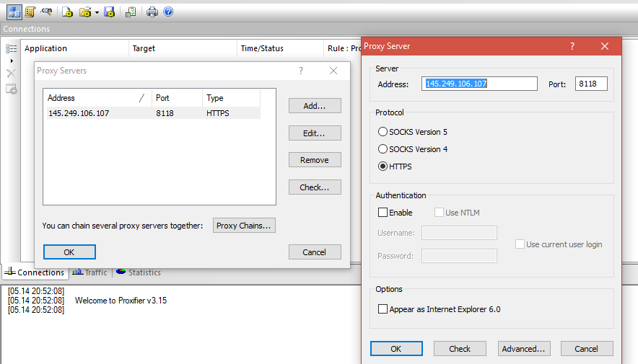Expand Open Profile dropdown arrow

coord(97,12)
